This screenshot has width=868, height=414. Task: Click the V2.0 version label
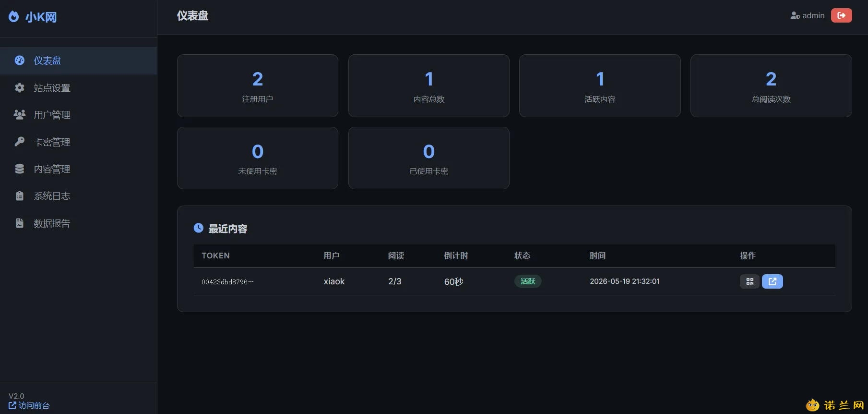16,396
